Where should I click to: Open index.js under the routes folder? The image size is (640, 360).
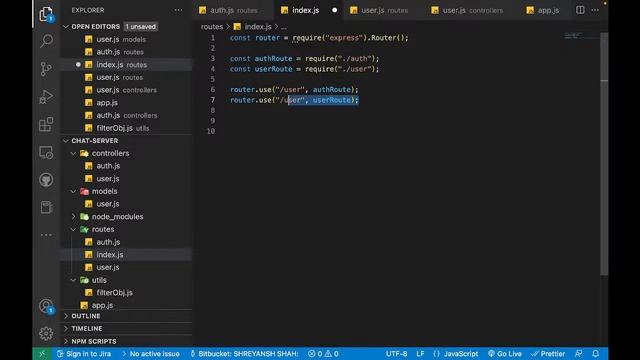(x=126, y=255)
